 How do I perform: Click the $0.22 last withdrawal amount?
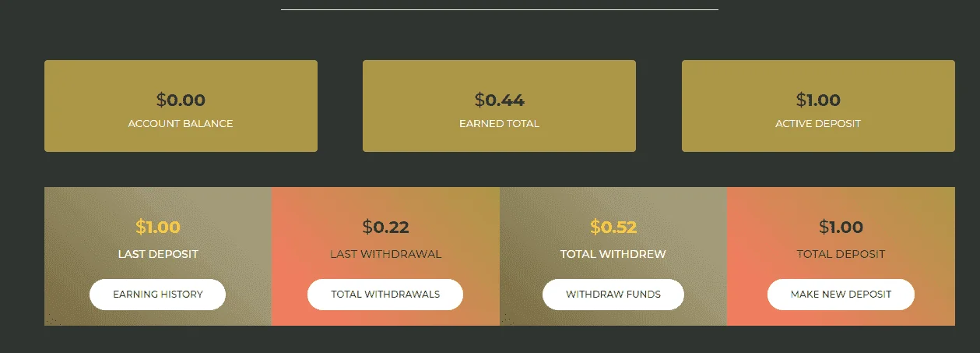[385, 227]
